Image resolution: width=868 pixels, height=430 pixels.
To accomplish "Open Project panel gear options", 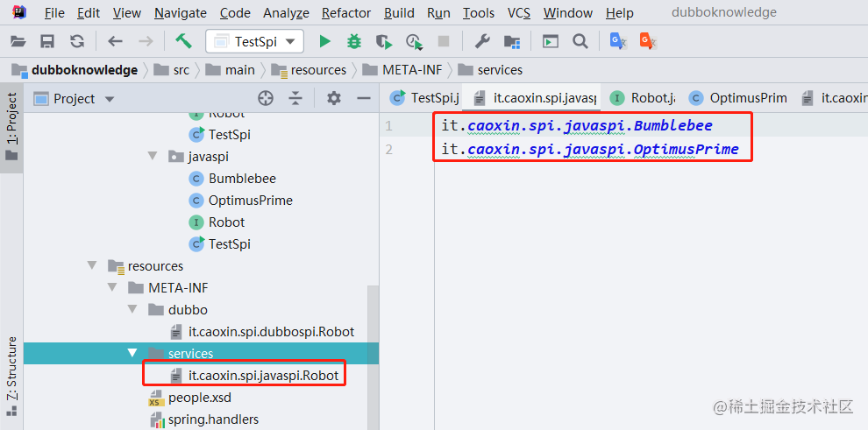I will point(334,98).
